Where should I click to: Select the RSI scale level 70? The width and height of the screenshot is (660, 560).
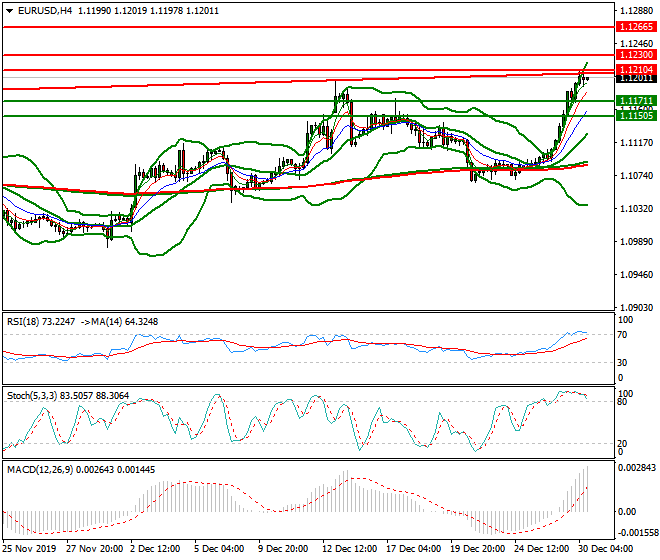[x=623, y=335]
